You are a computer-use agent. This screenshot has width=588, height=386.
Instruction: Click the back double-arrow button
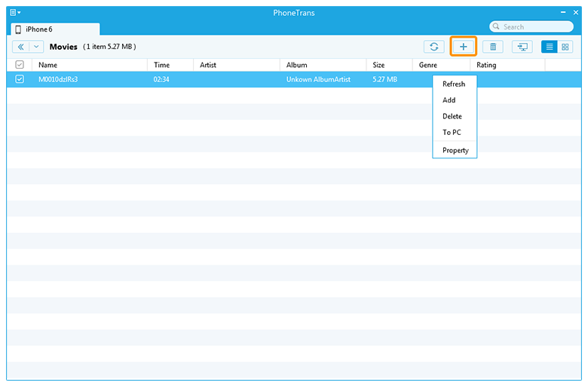pyautogui.click(x=21, y=47)
